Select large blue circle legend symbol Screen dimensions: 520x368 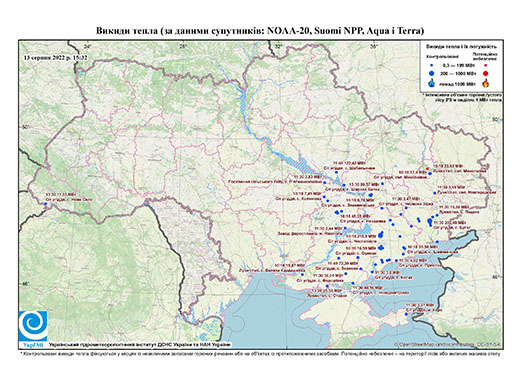pyautogui.click(x=432, y=73)
